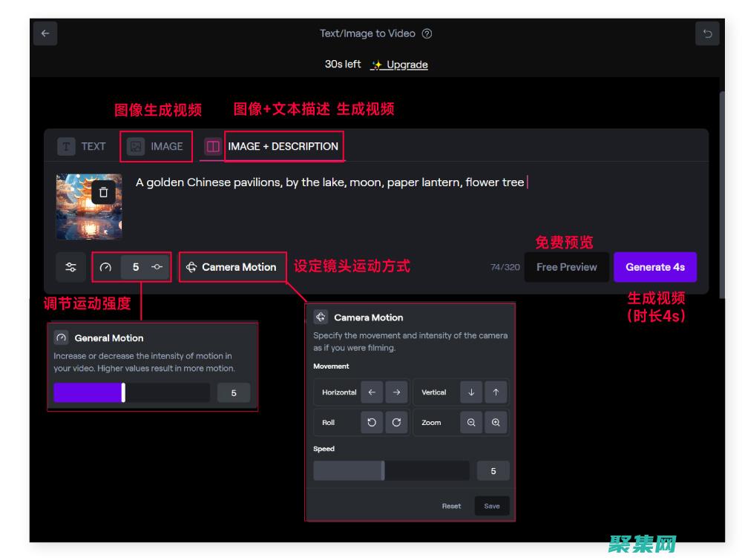742x560 pixels.
Task: Click the Free Preview button
Action: pyautogui.click(x=566, y=267)
